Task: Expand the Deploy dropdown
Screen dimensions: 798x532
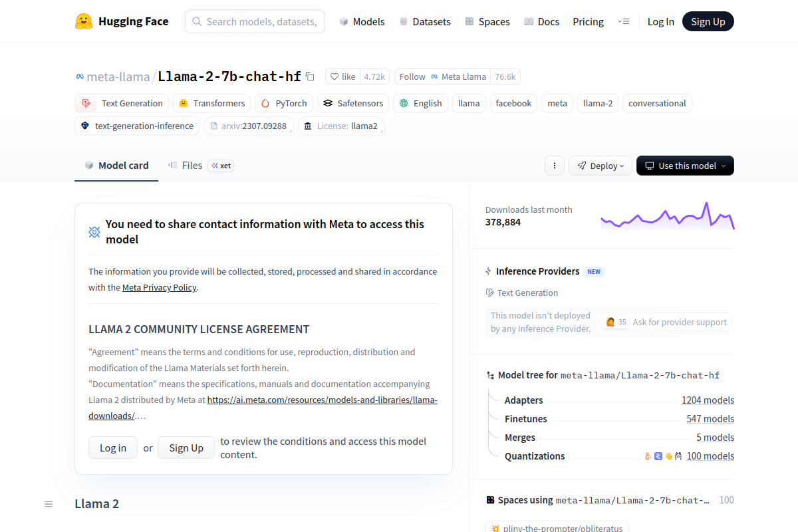Action: pyautogui.click(x=600, y=166)
